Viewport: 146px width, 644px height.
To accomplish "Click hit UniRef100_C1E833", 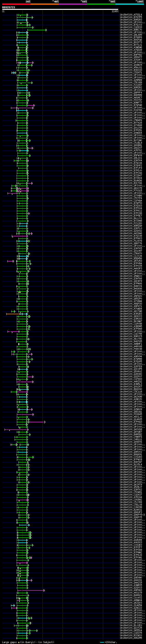I will click(131, 27).
